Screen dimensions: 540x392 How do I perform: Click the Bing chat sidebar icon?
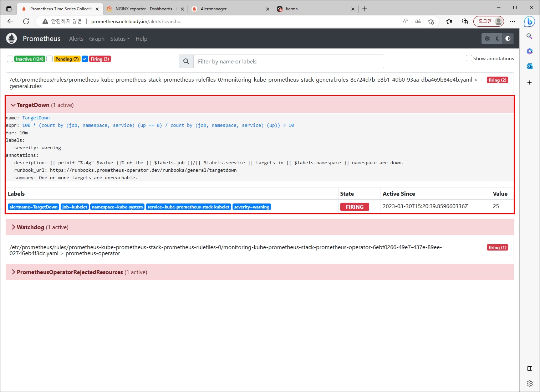(530, 22)
